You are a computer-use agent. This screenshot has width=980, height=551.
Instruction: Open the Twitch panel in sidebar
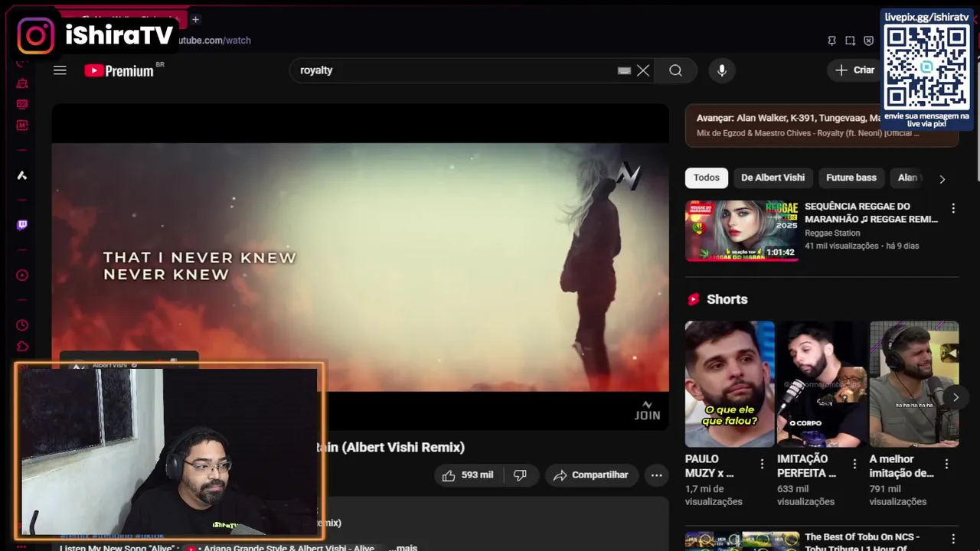pyautogui.click(x=22, y=225)
